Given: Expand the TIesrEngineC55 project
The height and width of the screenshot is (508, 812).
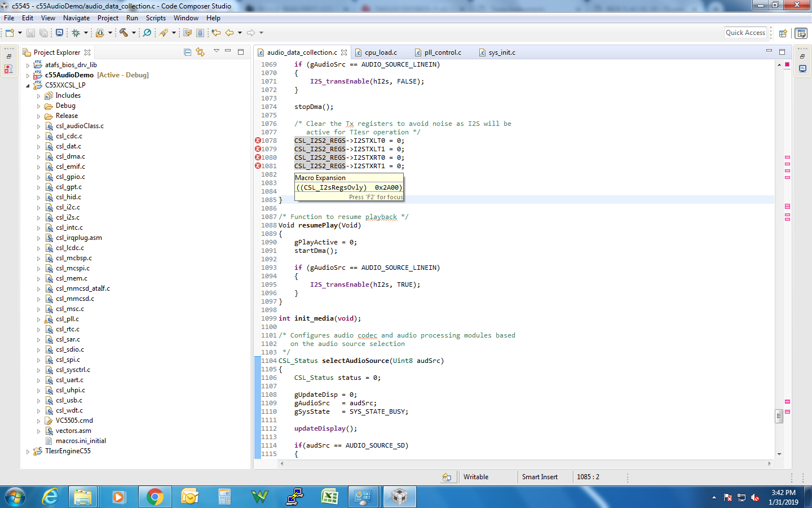Looking at the screenshot, I should 28,451.
